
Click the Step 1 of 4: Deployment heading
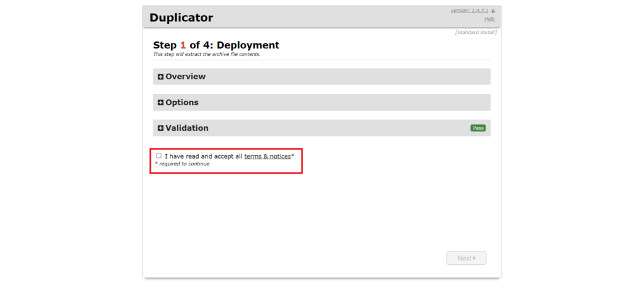tap(216, 45)
